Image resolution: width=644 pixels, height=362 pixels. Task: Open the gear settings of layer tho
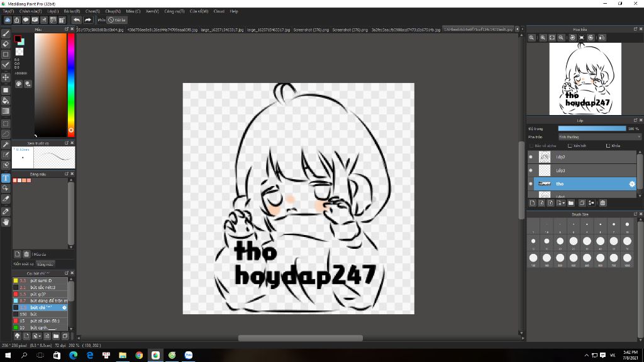click(x=632, y=184)
